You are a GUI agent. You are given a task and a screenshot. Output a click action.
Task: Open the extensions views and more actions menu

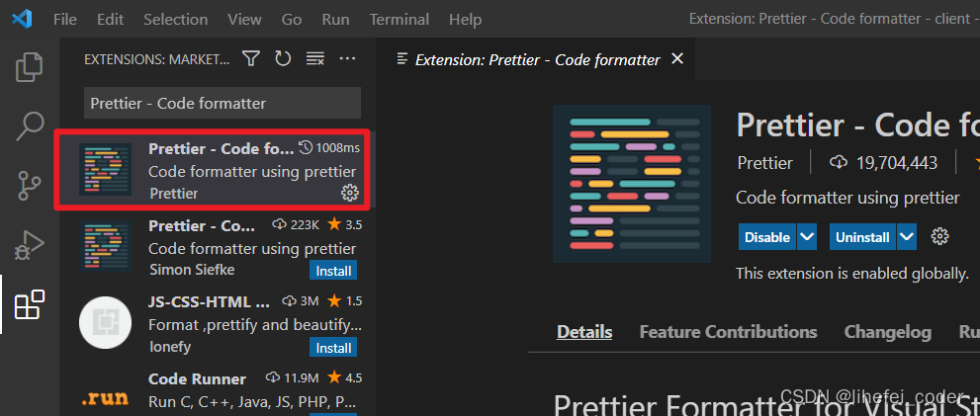click(347, 58)
